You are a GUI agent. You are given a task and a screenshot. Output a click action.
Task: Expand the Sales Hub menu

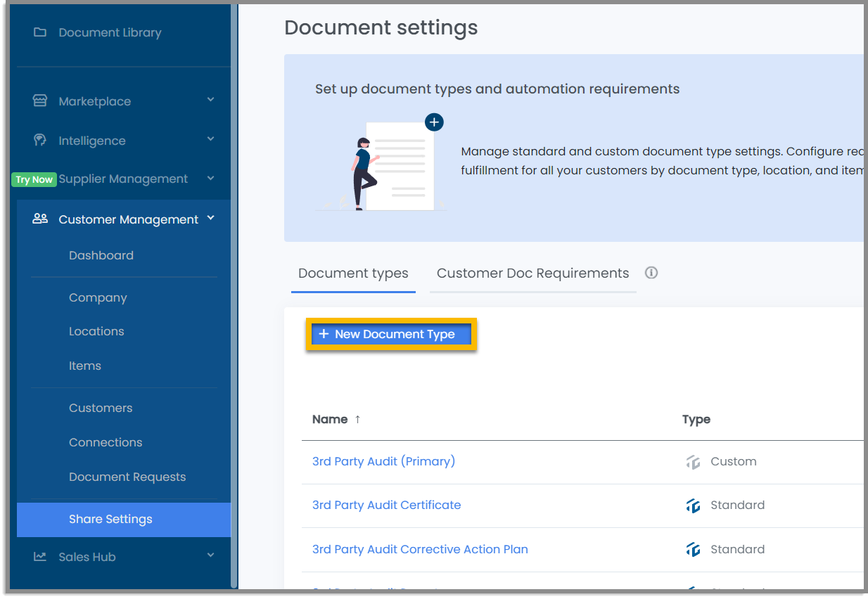point(210,556)
